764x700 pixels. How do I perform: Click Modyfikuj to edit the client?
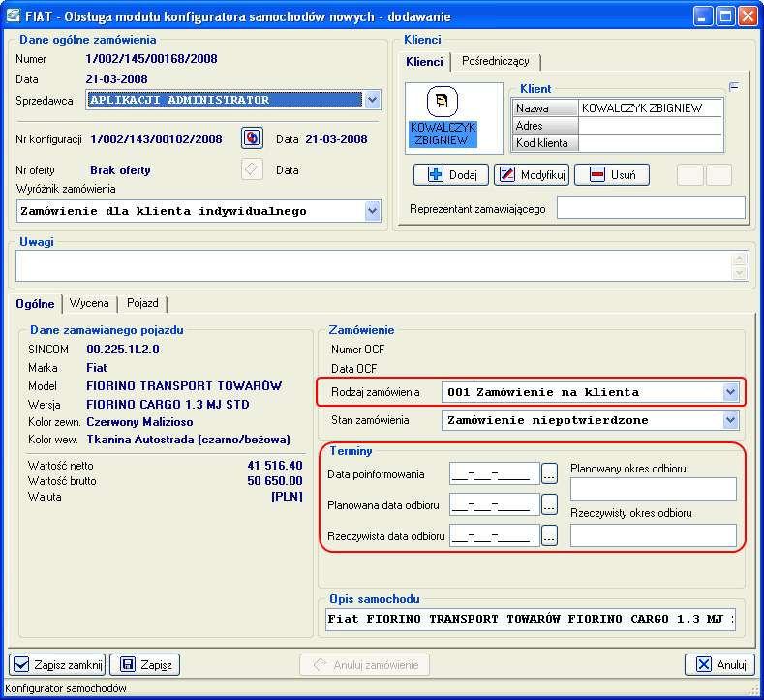532,175
